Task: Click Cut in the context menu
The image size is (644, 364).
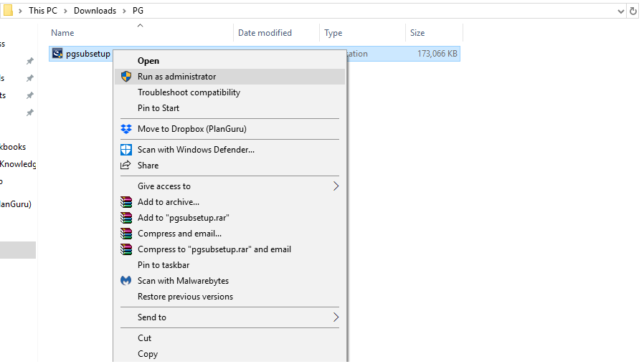Action: click(144, 338)
